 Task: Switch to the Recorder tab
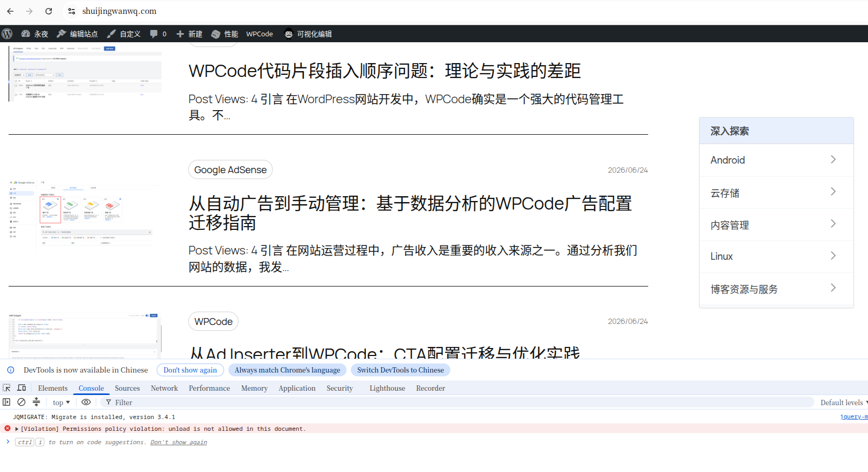pos(431,388)
